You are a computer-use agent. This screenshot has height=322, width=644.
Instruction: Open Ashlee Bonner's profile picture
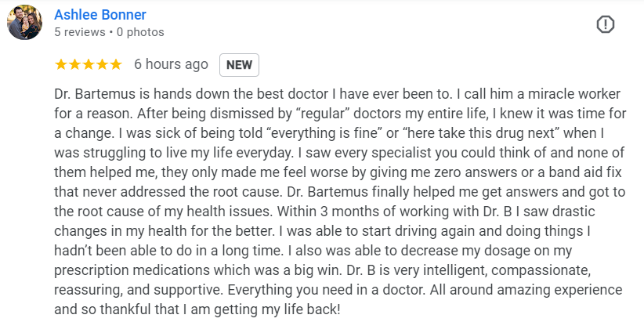point(24,23)
